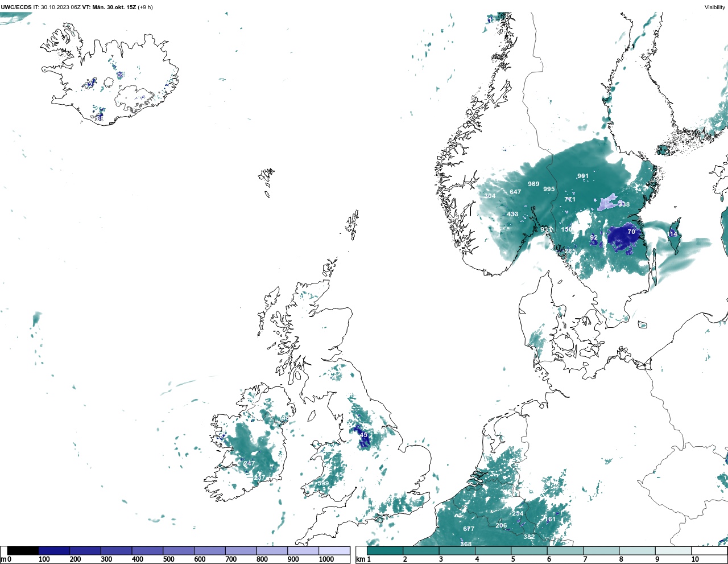Click the '995' visibility value on map

pyautogui.click(x=549, y=189)
